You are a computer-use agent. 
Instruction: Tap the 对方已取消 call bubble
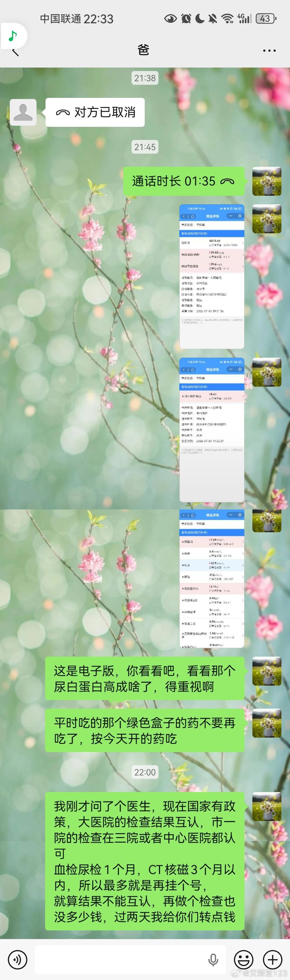95,112
